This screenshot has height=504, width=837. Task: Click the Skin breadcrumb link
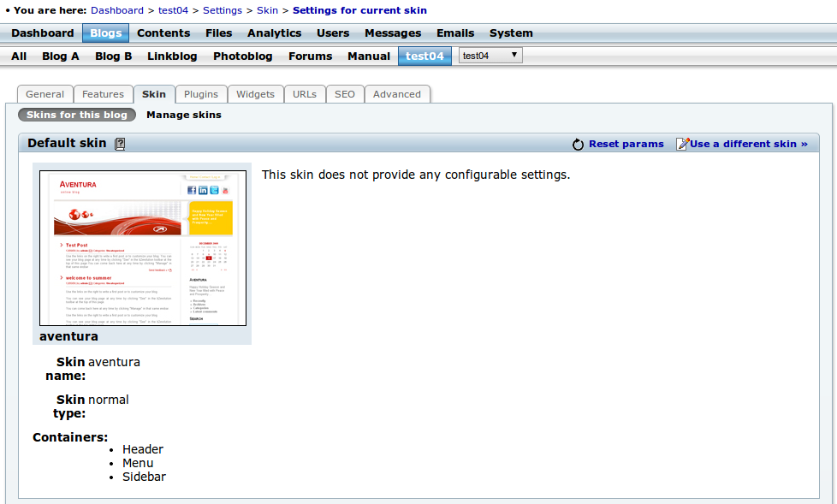267,10
